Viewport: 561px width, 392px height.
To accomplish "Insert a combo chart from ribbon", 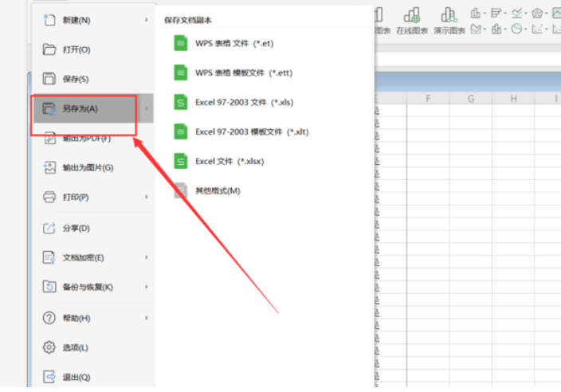I will tap(496, 29).
